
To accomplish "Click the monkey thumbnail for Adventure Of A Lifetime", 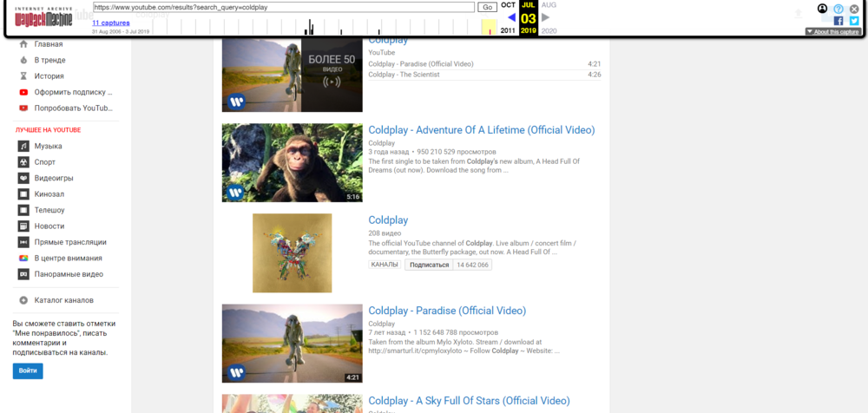I will [x=293, y=163].
